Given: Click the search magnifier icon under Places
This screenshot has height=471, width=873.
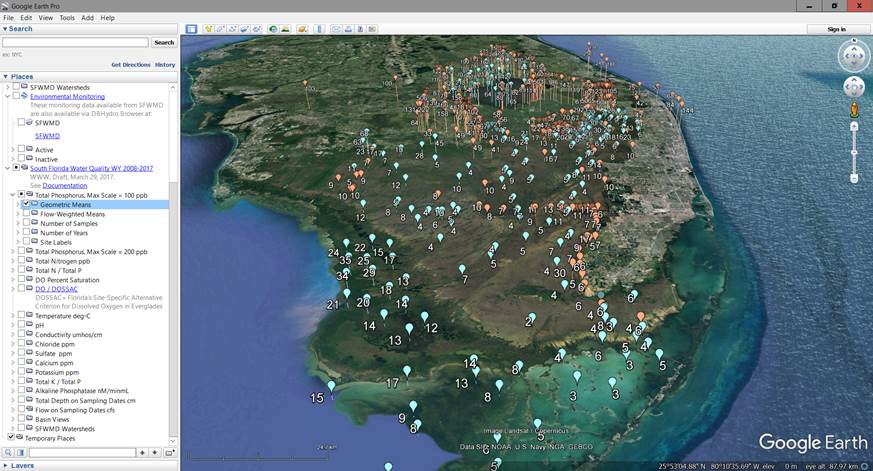Looking at the screenshot, I should 8,453.
